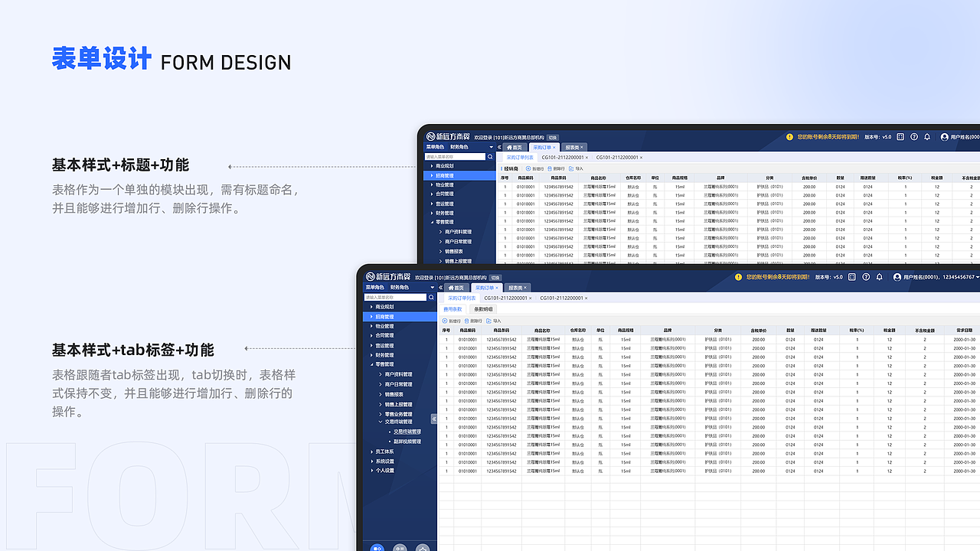Click the 切换 button in the upper window
Image resolution: width=980 pixels, height=551 pixels.
pos(553,138)
